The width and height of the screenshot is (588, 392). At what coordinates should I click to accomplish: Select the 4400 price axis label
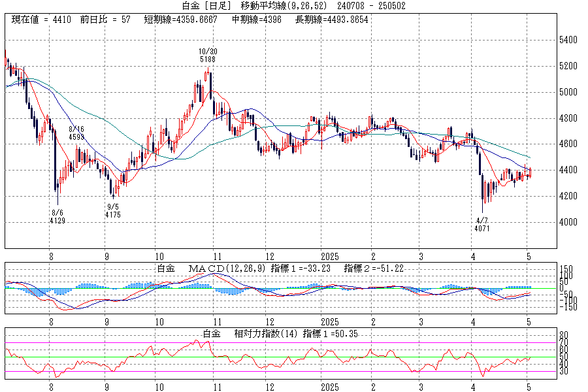point(568,171)
